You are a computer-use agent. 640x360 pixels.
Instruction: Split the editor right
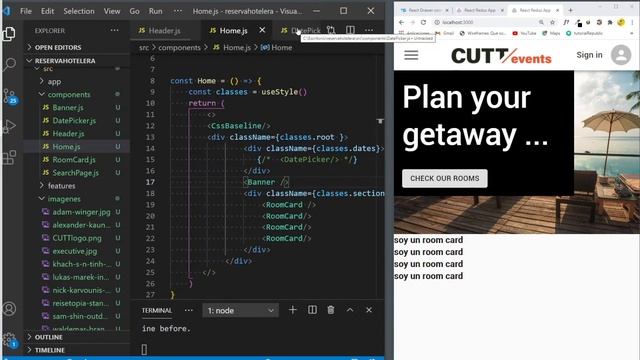coord(350,30)
